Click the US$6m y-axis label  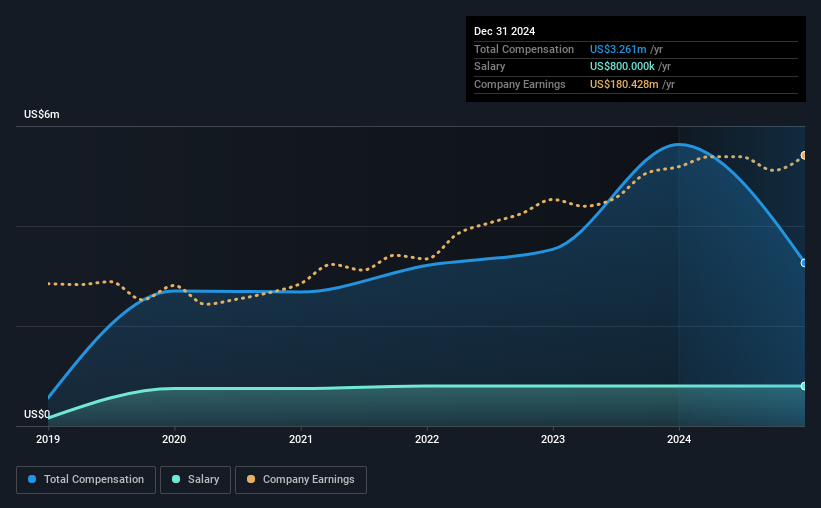[42, 114]
